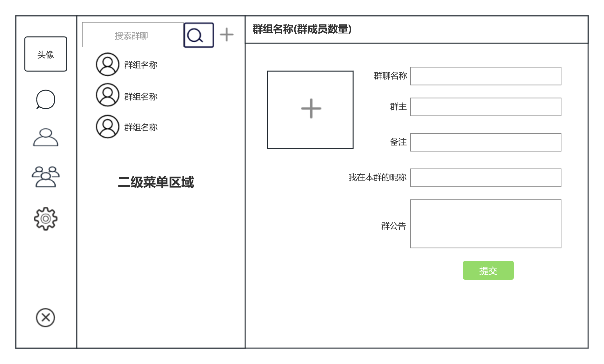Select the second 群组名称 list item

tap(141, 96)
